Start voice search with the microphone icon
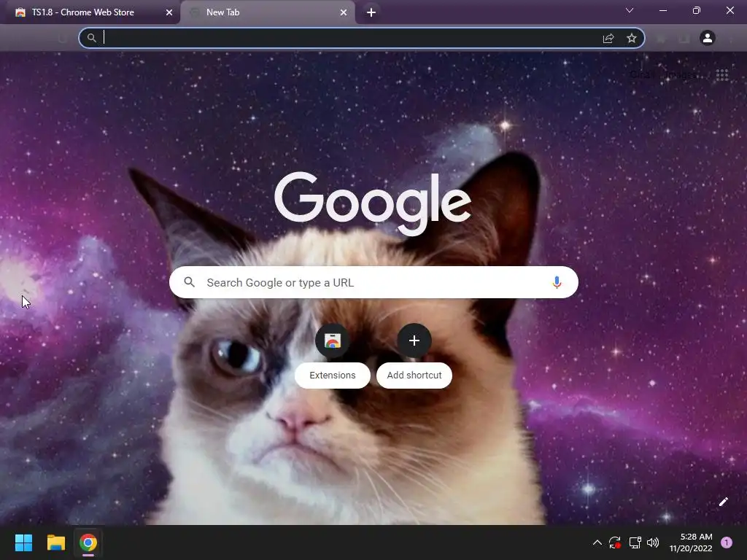Image resolution: width=747 pixels, height=560 pixels. point(557,282)
